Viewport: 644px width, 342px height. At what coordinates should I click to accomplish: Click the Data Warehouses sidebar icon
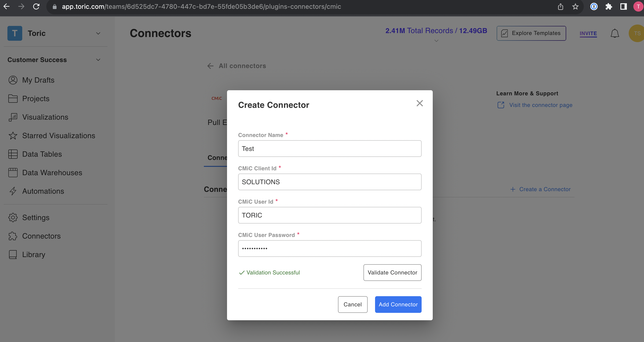pyautogui.click(x=13, y=172)
